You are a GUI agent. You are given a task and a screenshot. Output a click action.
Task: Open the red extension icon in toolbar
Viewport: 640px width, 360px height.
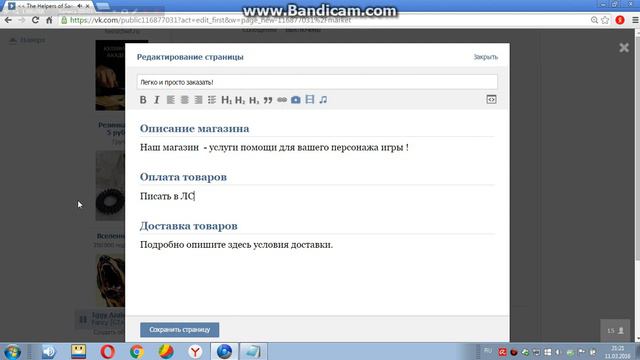click(x=620, y=20)
